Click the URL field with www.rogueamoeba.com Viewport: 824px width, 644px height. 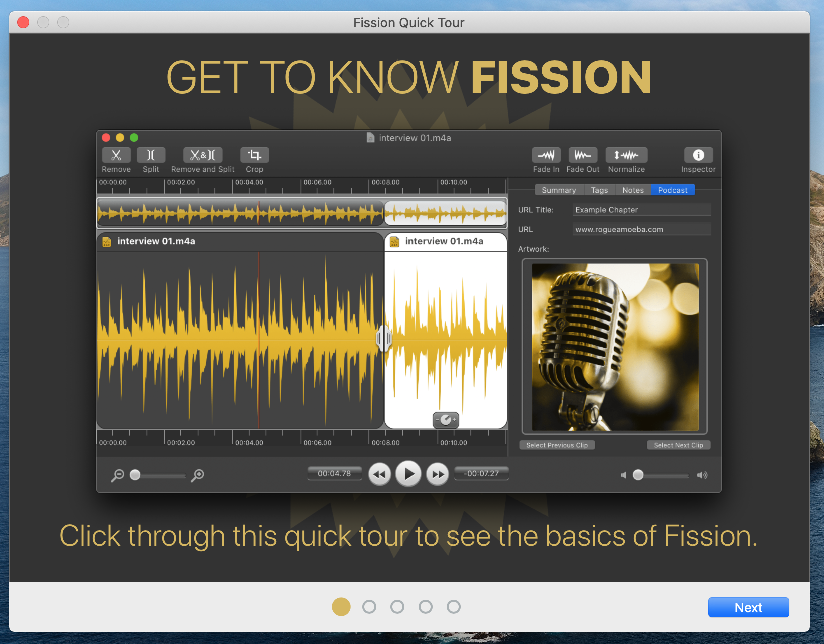(x=642, y=229)
